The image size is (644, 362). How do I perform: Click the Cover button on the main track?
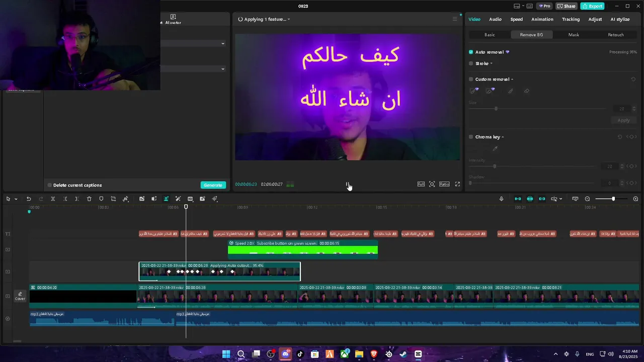click(x=20, y=296)
